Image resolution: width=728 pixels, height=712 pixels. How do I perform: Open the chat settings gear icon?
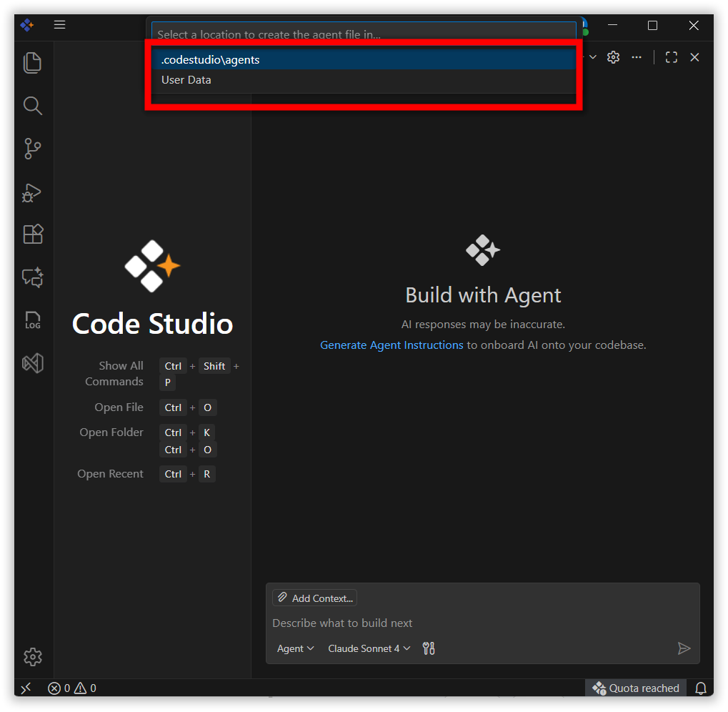[613, 57]
